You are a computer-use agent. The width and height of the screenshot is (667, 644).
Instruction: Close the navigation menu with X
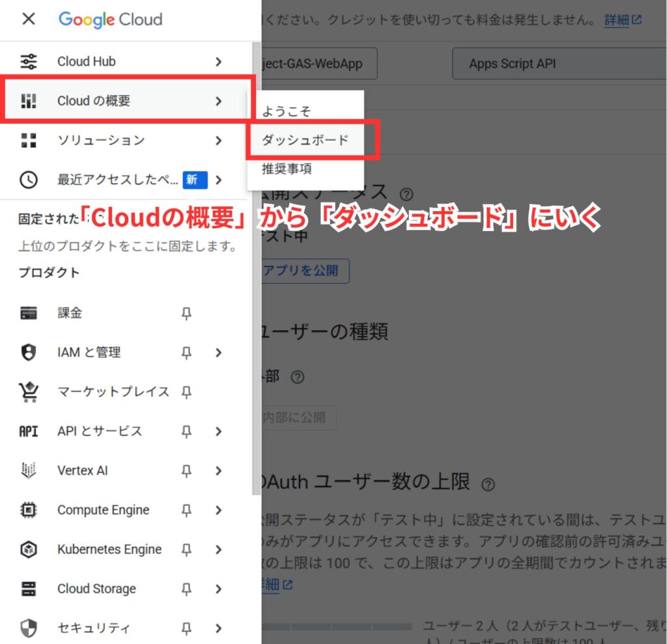[29, 19]
